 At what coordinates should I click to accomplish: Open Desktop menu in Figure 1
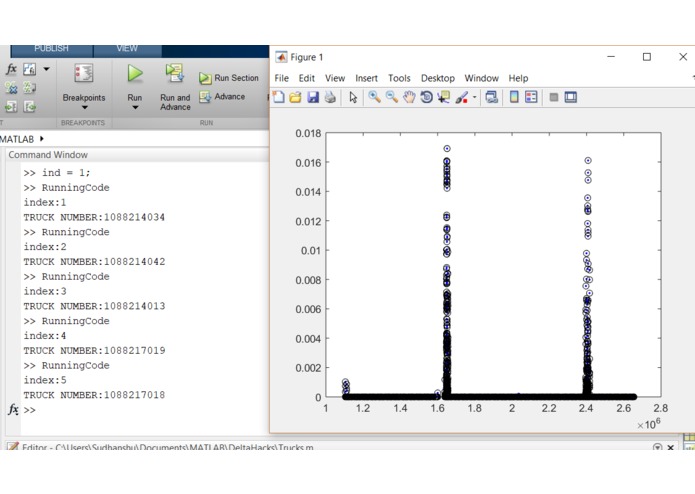437,78
